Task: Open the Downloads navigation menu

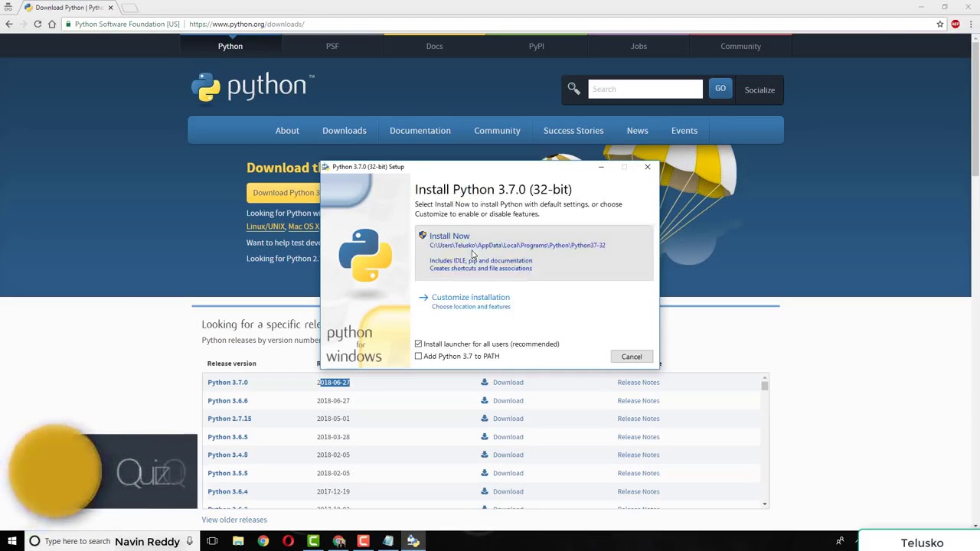Action: 344,130
